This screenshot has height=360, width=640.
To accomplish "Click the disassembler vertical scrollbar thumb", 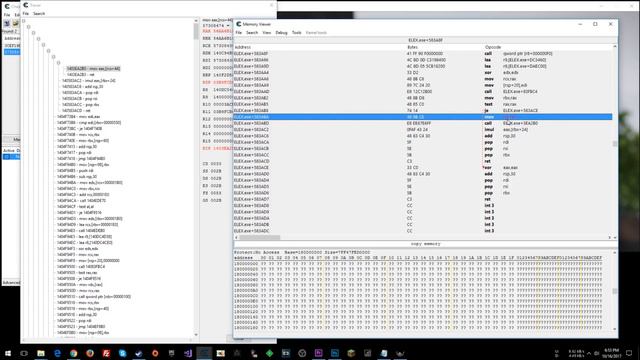I will point(615,144).
